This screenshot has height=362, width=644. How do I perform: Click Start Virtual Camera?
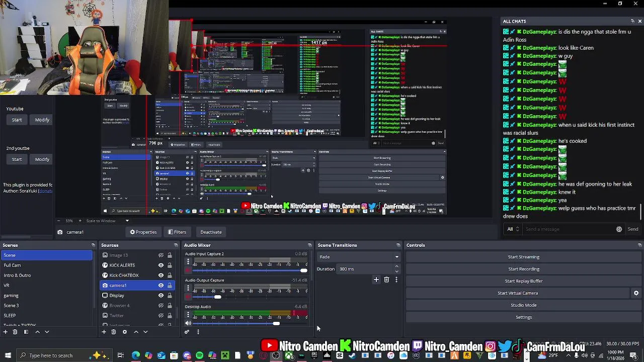pyautogui.click(x=518, y=293)
